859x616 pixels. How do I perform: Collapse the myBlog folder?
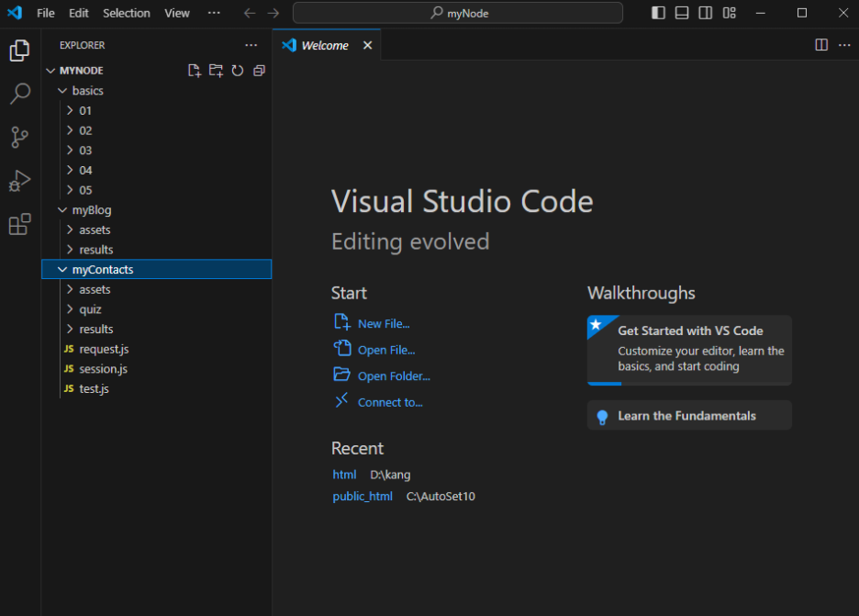click(x=62, y=210)
